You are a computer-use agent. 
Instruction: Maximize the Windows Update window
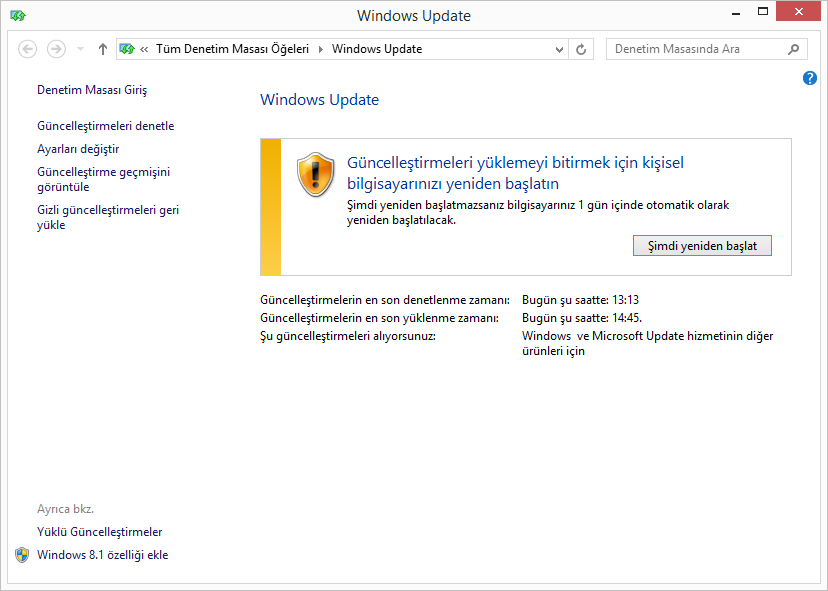pyautogui.click(x=763, y=12)
